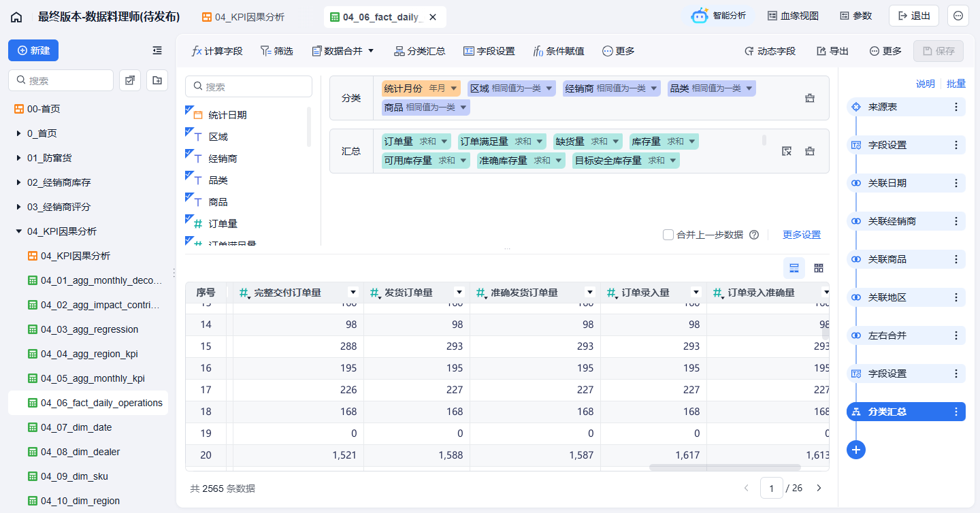Open the 更多 menu beside 导出
This screenshot has height=513, width=980.
885,51
